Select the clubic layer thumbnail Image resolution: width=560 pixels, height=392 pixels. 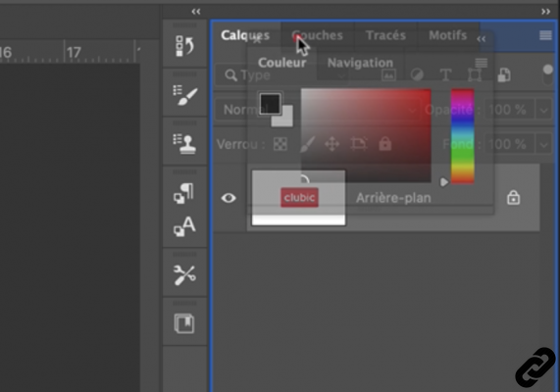click(298, 198)
